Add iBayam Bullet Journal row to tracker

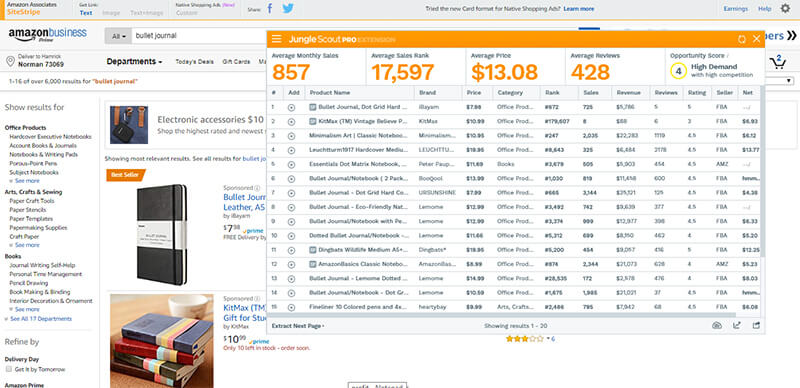click(x=291, y=107)
